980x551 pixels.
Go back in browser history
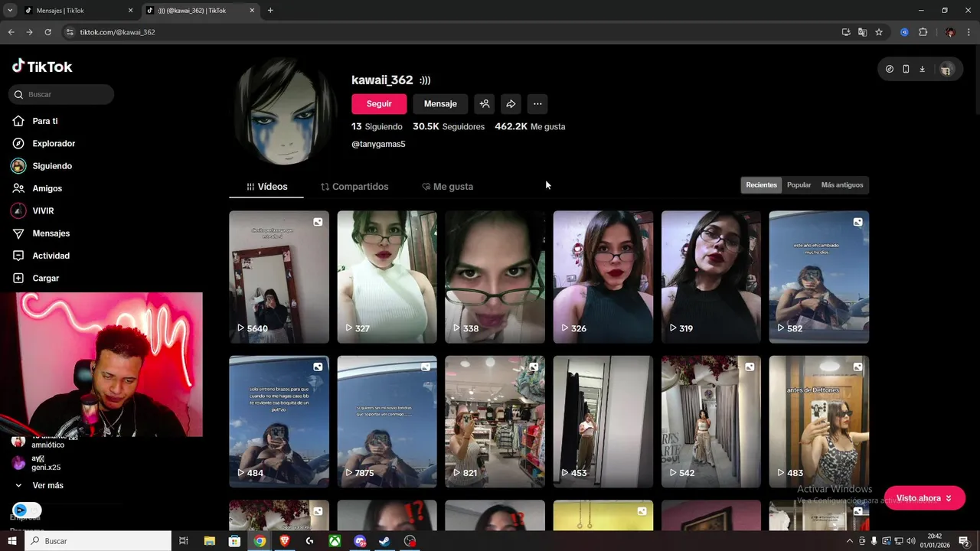coord(11,32)
